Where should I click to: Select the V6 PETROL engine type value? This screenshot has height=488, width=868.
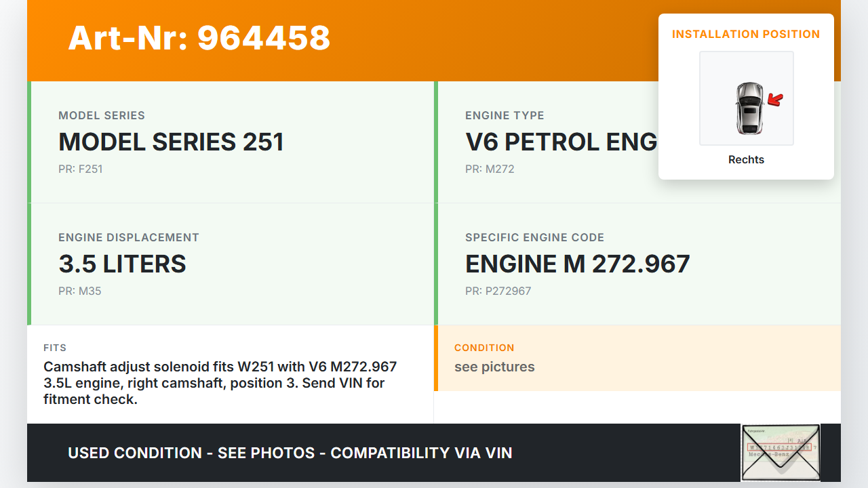point(561,142)
